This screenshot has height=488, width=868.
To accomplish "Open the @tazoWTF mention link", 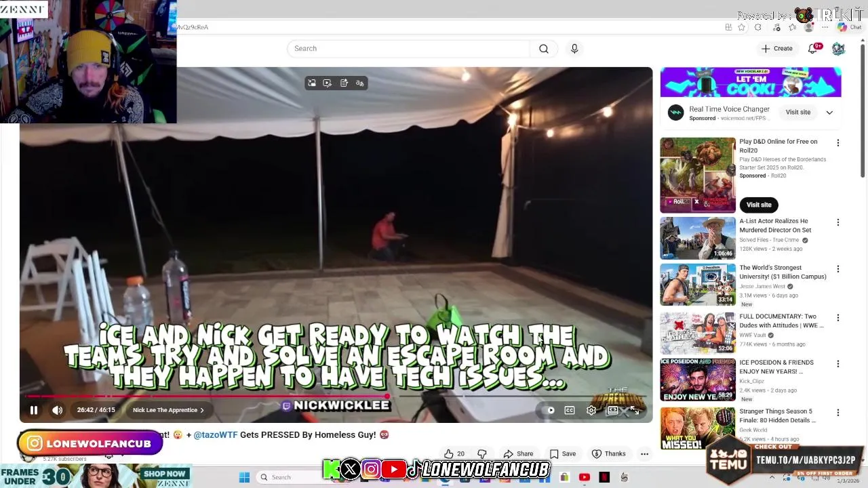I will tap(216, 434).
